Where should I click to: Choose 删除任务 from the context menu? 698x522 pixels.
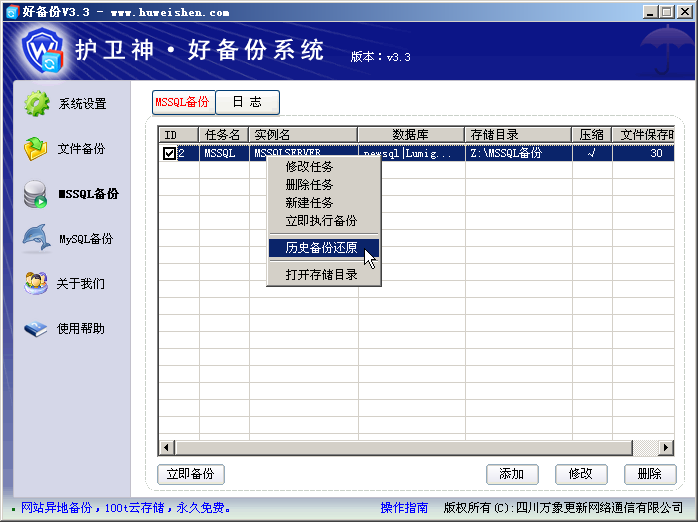point(309,185)
